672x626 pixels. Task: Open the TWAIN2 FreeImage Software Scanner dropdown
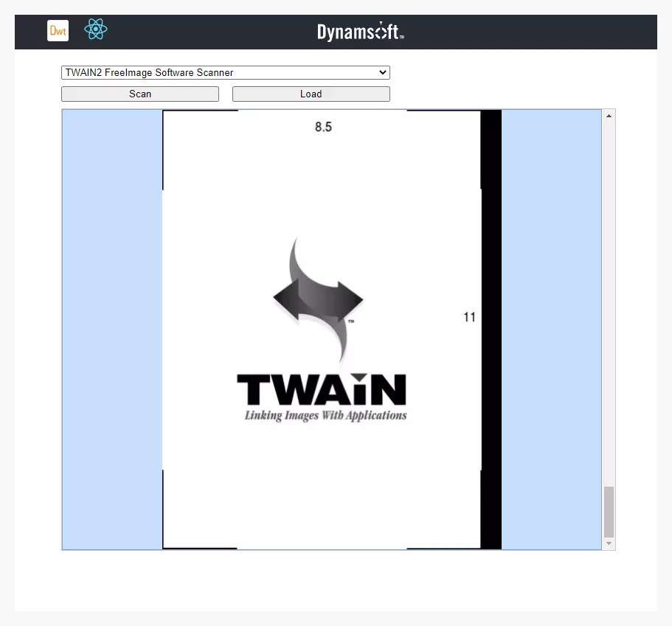(226, 72)
